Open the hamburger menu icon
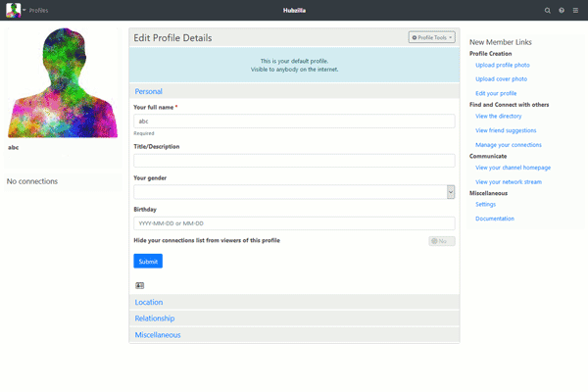The width and height of the screenshot is (588, 392). click(575, 11)
